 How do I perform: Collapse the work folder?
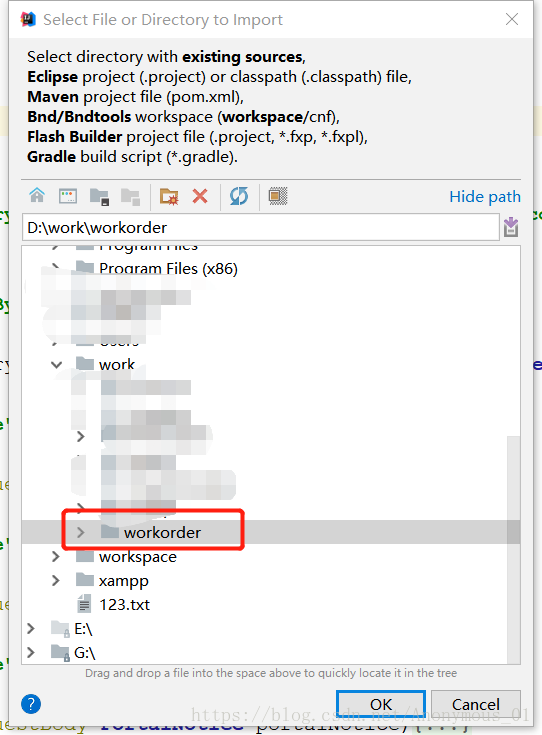click(56, 364)
